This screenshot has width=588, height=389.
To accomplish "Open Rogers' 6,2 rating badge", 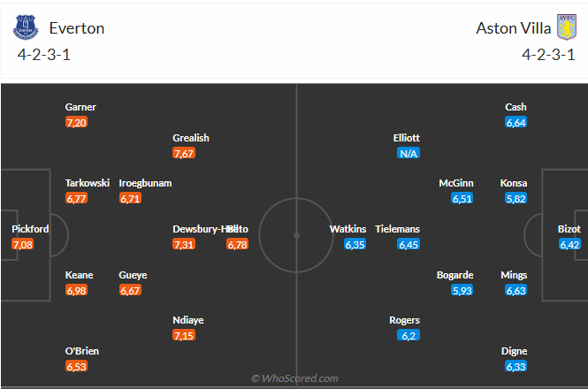I will point(408,336).
